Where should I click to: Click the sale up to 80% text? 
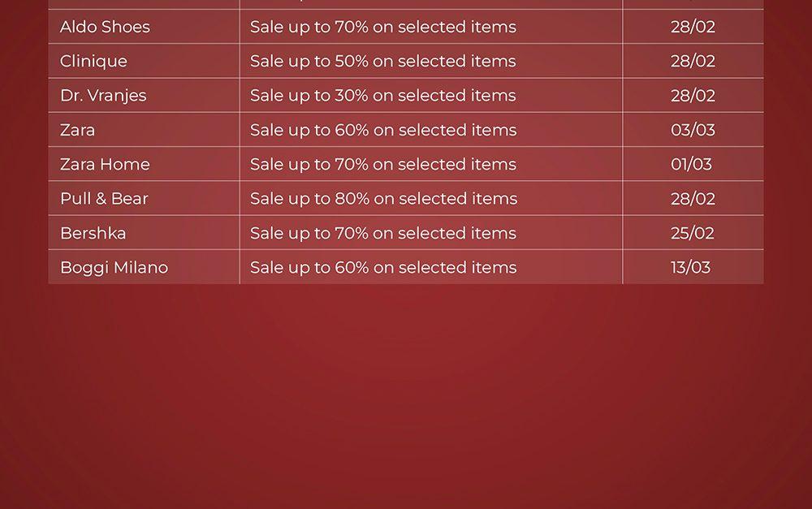(382, 198)
